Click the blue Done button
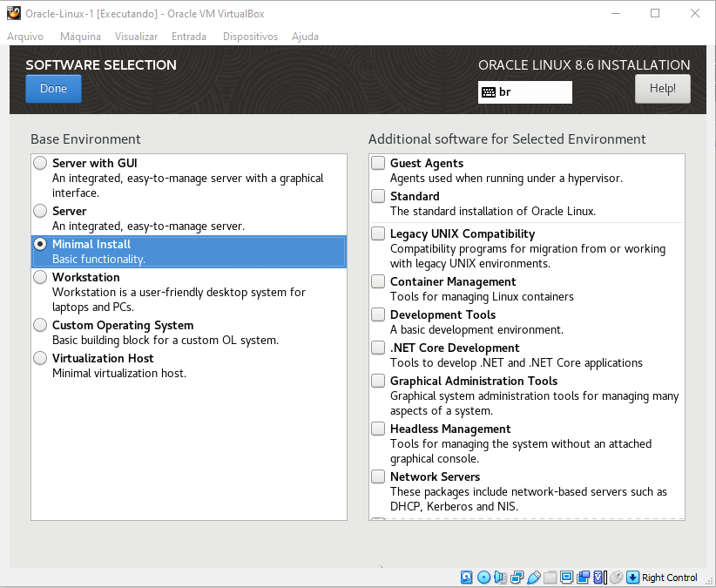This screenshot has height=588, width=716. click(53, 89)
